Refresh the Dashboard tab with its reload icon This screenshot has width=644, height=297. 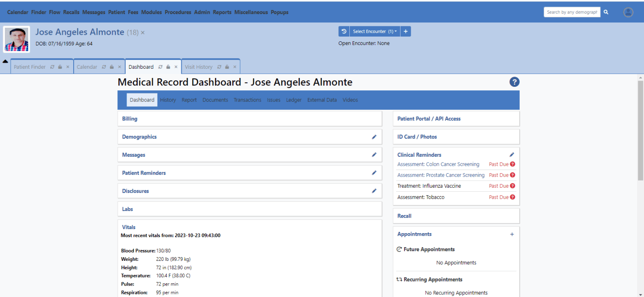click(160, 67)
